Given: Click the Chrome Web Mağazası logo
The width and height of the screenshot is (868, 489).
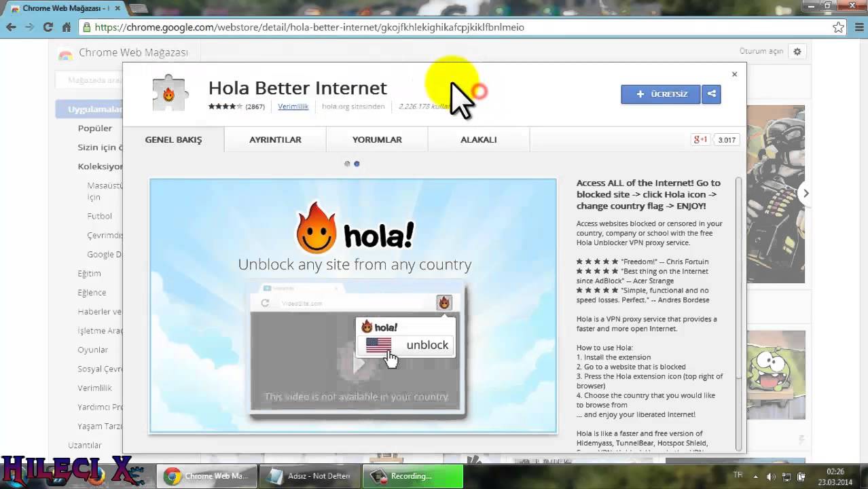Looking at the screenshot, I should click(x=123, y=53).
